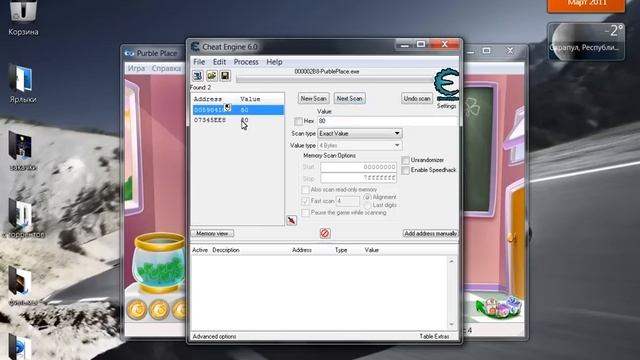Click the scan progress bar
Image resolution: width=640 pixels, height=360 pixels.
point(335,79)
